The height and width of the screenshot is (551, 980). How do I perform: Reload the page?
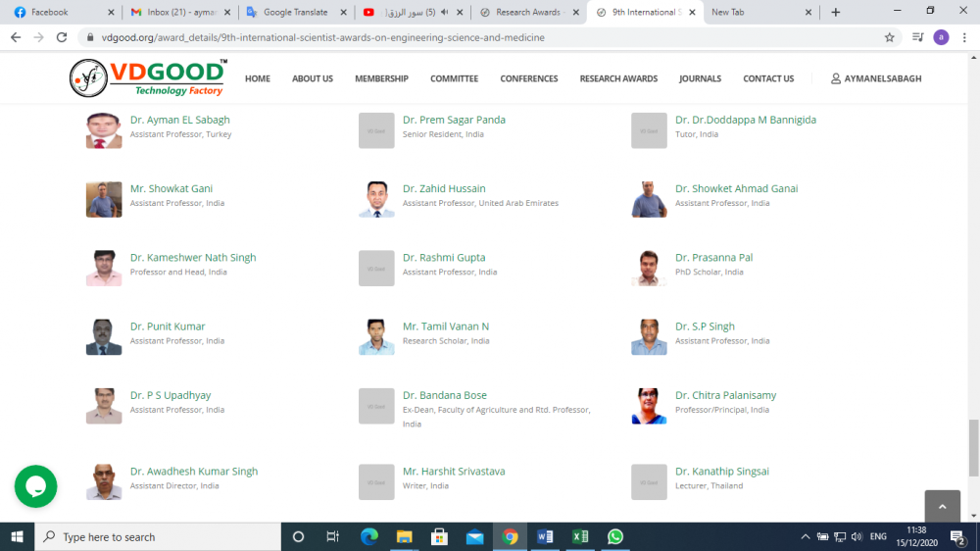click(61, 37)
